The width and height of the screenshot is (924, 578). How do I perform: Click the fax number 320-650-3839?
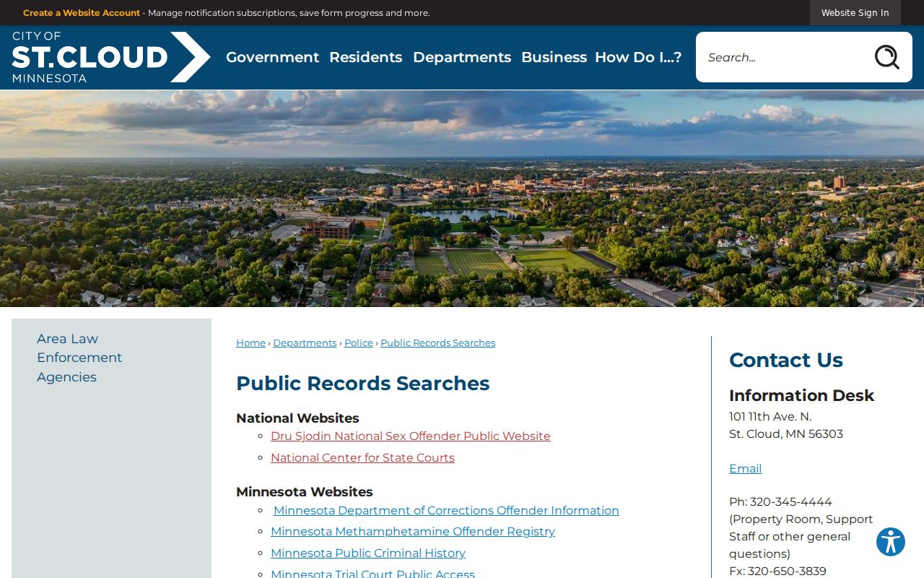pos(785,571)
